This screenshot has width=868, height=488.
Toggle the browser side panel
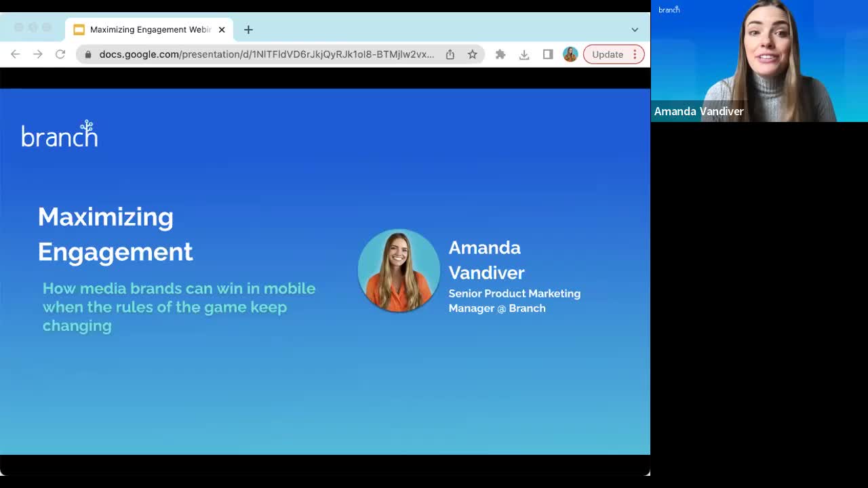pyautogui.click(x=548, y=54)
